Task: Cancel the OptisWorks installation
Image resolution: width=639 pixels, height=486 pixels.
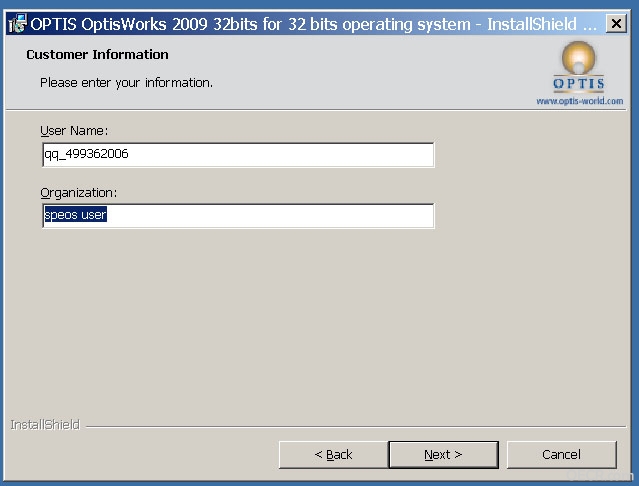Action: [562, 455]
